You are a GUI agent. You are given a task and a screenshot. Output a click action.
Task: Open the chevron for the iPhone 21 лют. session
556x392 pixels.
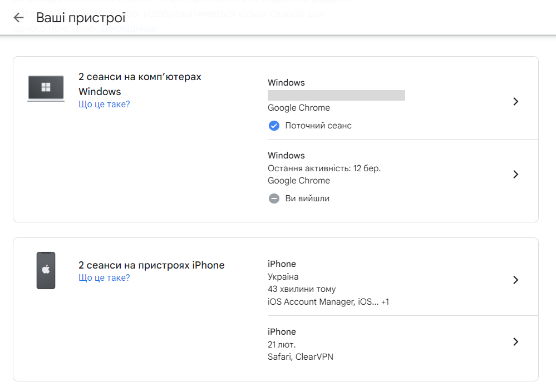(x=515, y=341)
